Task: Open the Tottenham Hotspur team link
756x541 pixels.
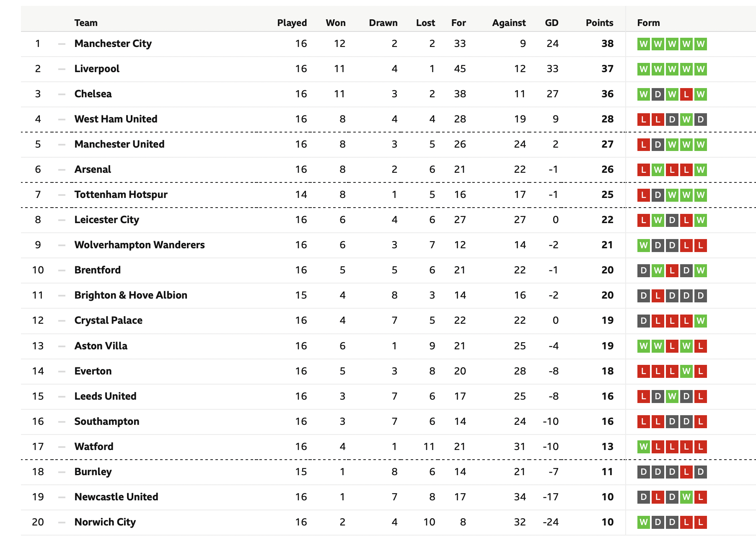Action: click(121, 195)
